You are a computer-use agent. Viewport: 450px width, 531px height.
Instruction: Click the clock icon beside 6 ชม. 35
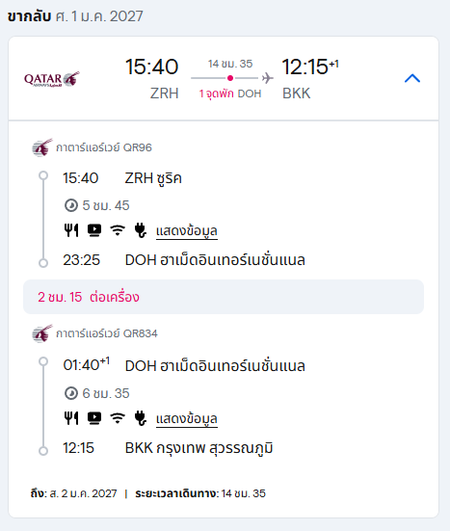(71, 393)
